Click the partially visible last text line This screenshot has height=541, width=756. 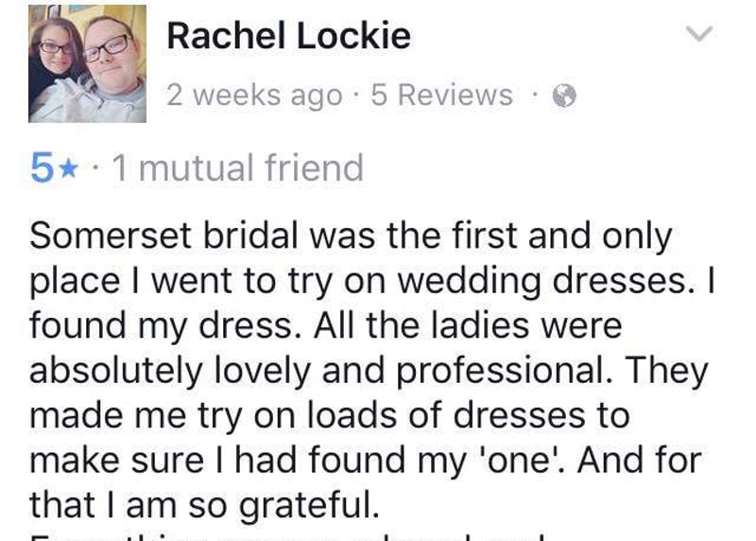(283, 536)
